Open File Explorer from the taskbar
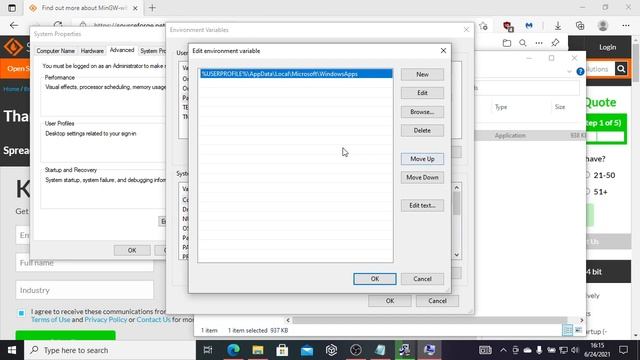 tap(258, 350)
